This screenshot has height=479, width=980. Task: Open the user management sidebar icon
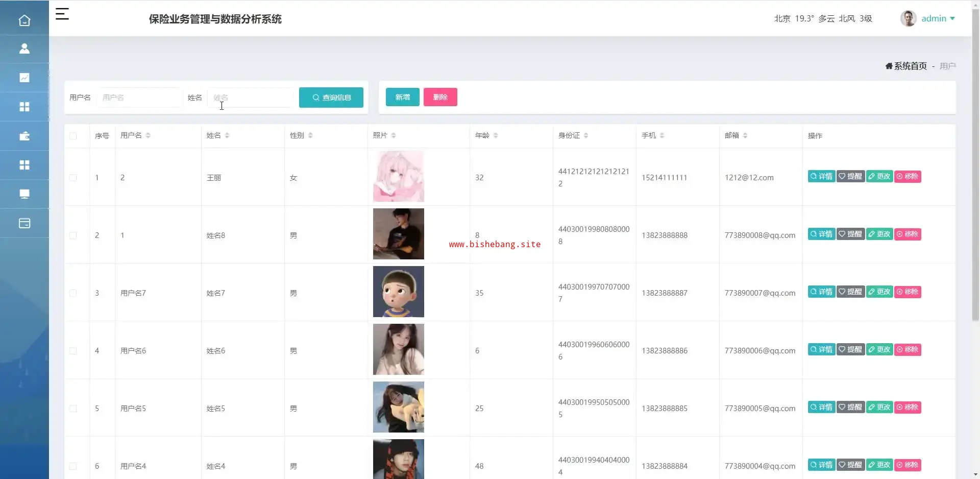[24, 49]
